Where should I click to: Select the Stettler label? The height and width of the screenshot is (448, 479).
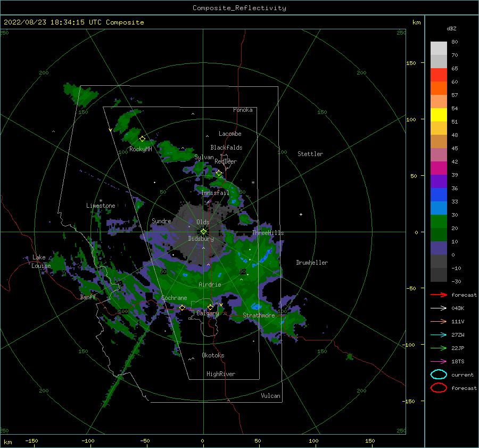310,154
